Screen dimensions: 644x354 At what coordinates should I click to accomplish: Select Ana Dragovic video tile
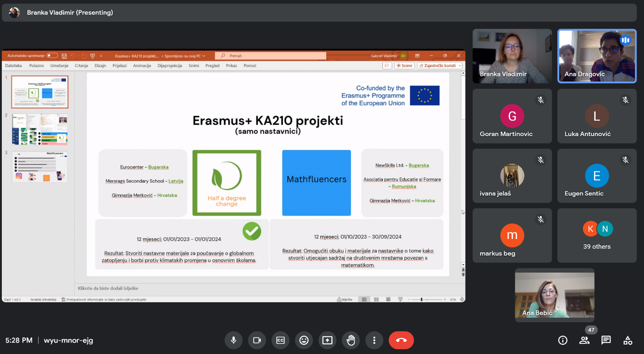tap(597, 56)
